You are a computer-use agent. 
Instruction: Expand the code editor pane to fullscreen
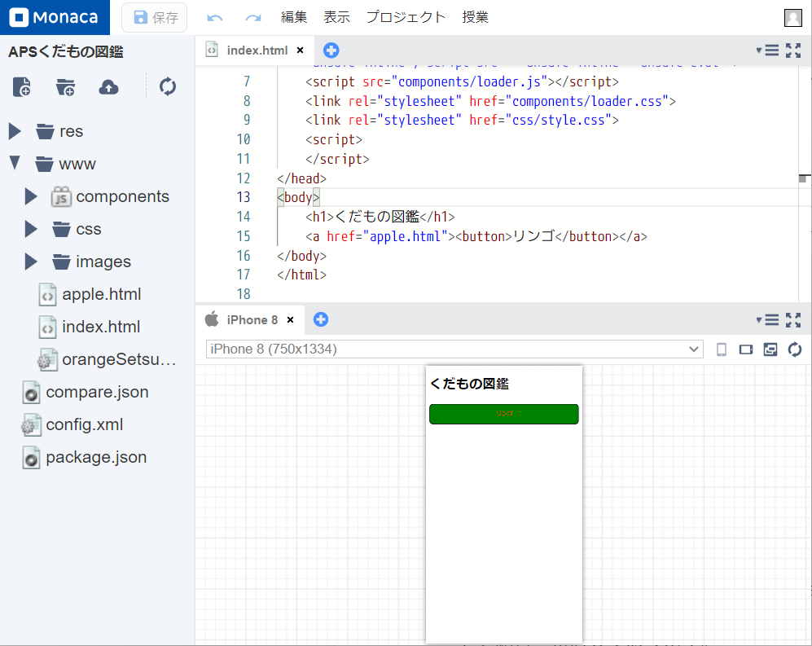tap(793, 50)
